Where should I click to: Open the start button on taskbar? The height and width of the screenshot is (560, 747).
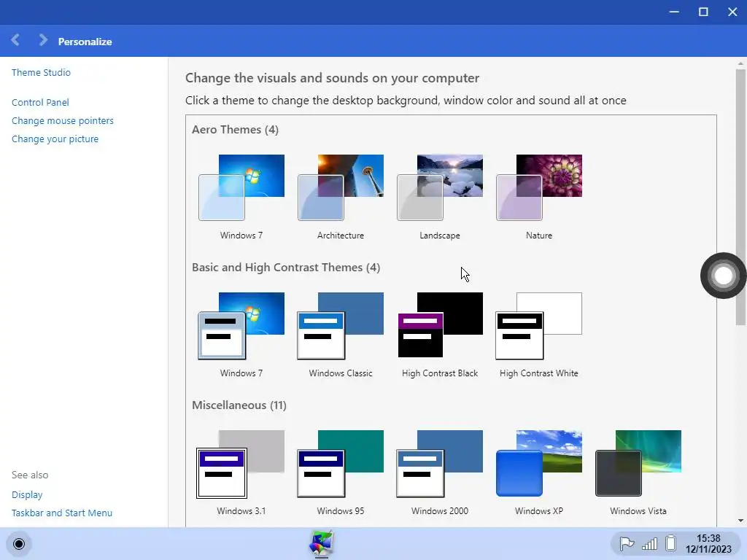coord(18,544)
